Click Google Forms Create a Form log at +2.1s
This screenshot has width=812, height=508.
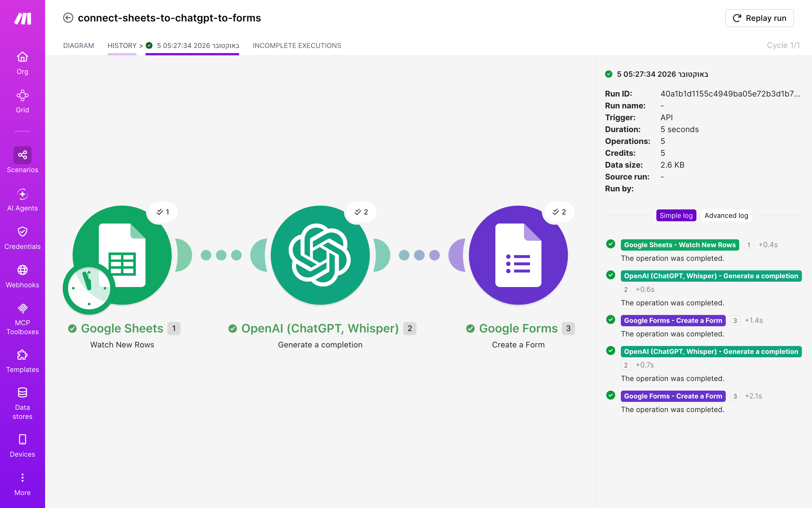(673, 396)
